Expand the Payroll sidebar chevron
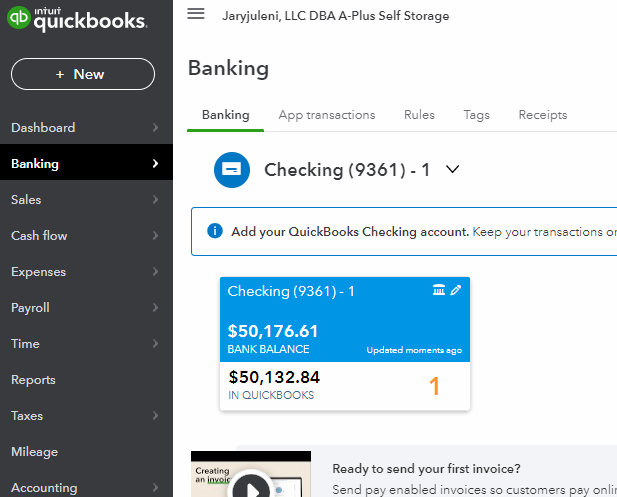 point(155,307)
